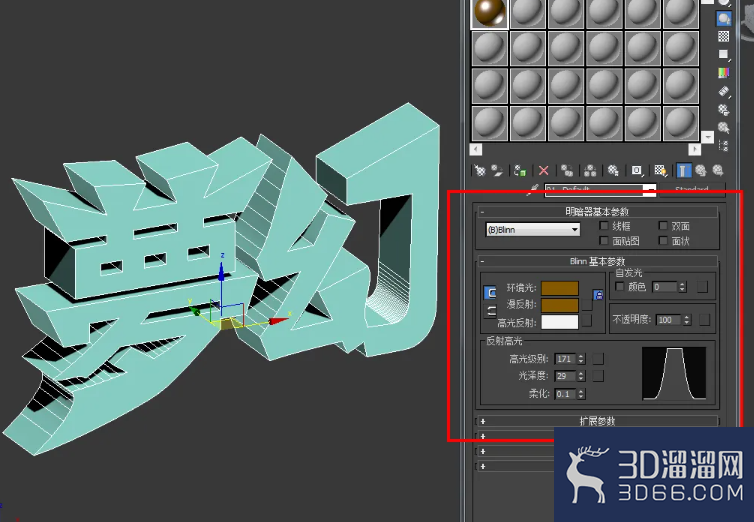Toggle the ambient-diffuse color lock button
Image resolution: width=754 pixels, height=522 pixels.
point(490,293)
